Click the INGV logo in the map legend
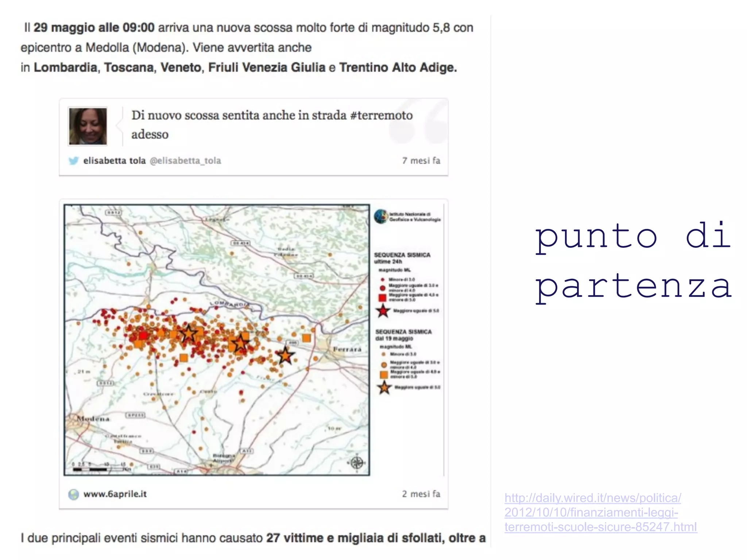Image resolution: width=747 pixels, height=560 pixels. pyautogui.click(x=381, y=217)
